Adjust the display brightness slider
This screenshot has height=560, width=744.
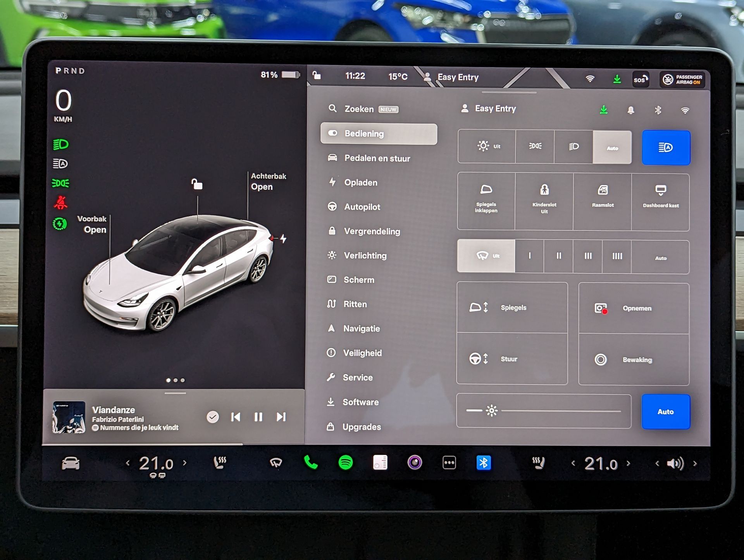[x=544, y=411]
